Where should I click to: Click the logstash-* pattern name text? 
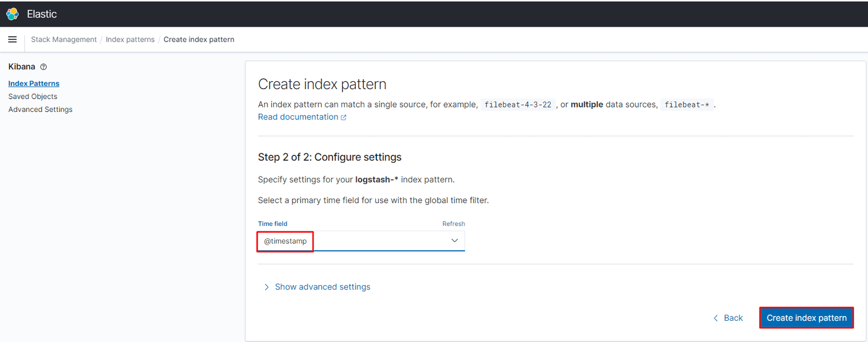376,180
